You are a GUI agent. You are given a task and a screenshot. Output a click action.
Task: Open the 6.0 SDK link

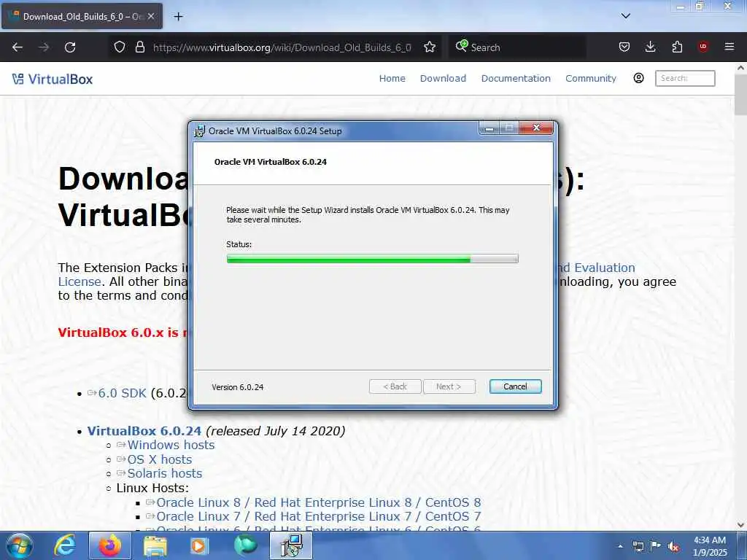tap(122, 393)
